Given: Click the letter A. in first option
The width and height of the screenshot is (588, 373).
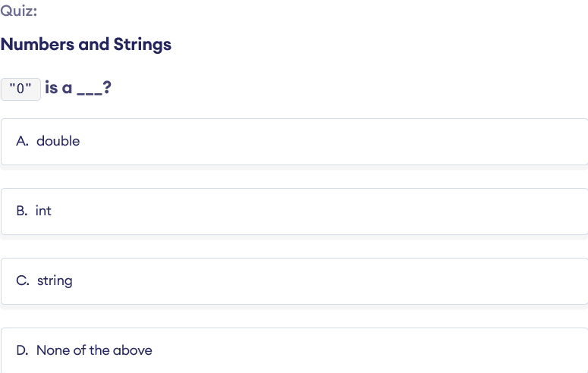Looking at the screenshot, I should (x=23, y=142).
